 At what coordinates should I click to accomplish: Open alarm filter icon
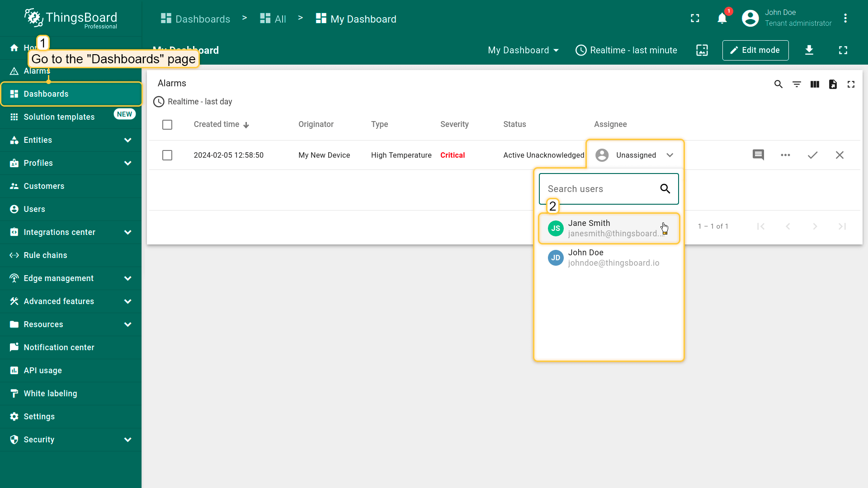click(797, 84)
